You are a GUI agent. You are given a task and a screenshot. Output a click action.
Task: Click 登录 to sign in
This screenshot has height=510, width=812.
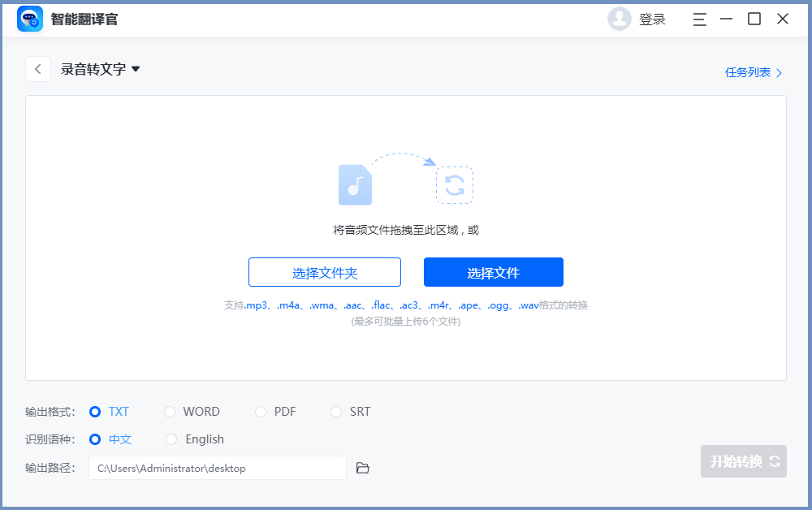[x=652, y=19]
